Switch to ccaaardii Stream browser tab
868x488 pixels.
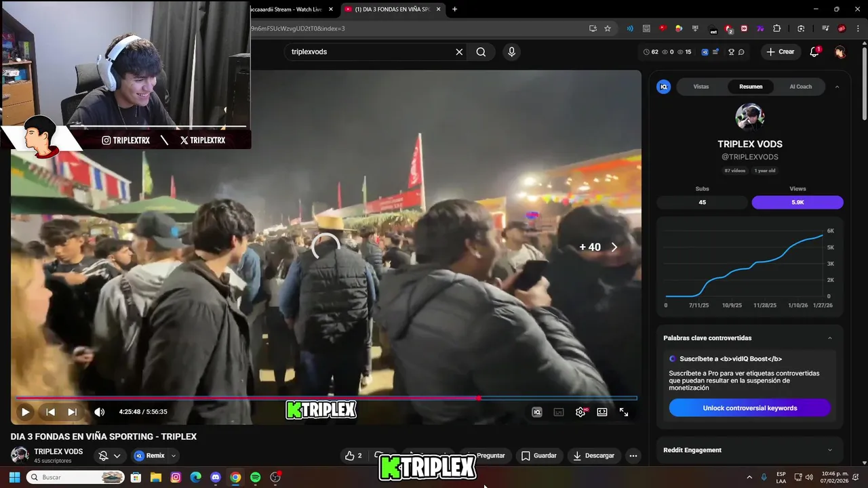point(285,9)
